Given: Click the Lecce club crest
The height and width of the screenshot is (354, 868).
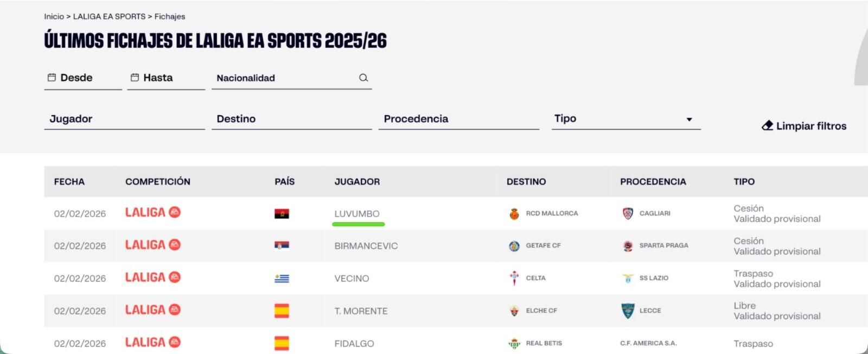Looking at the screenshot, I should 628,311.
